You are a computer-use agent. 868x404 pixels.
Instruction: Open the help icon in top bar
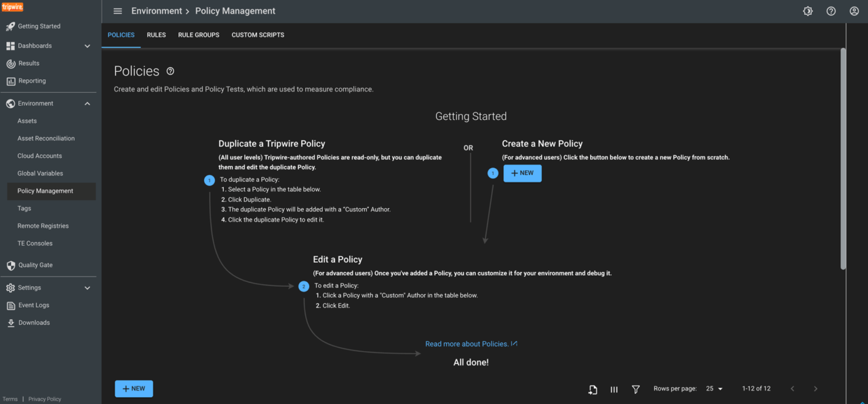(831, 12)
